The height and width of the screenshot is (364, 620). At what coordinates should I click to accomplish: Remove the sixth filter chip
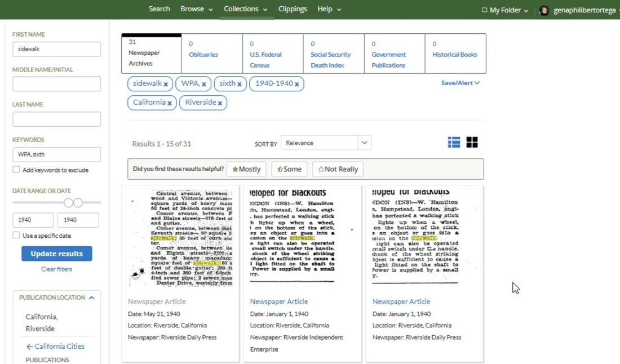(239, 84)
